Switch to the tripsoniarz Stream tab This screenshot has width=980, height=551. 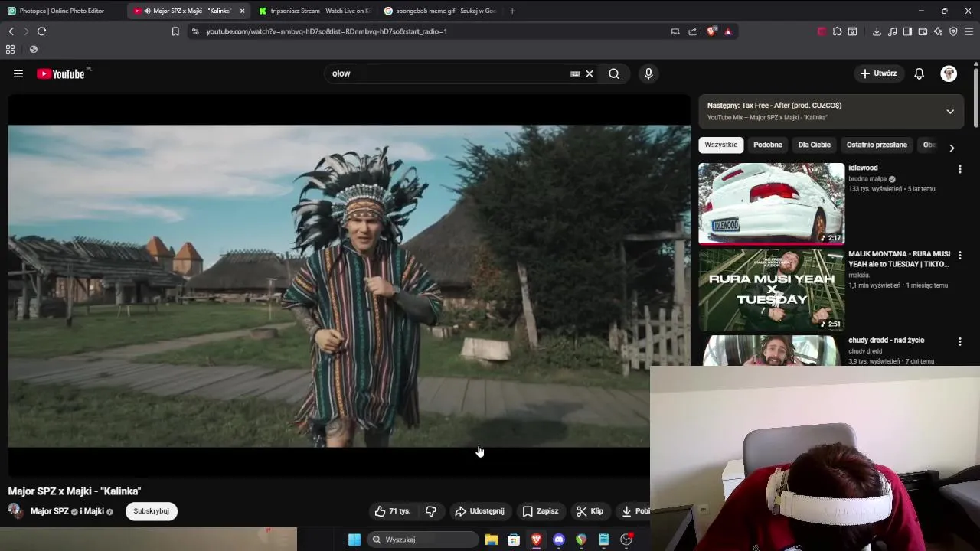click(315, 11)
